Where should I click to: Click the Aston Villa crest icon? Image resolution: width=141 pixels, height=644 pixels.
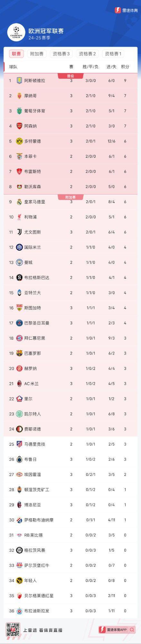(x=20, y=80)
